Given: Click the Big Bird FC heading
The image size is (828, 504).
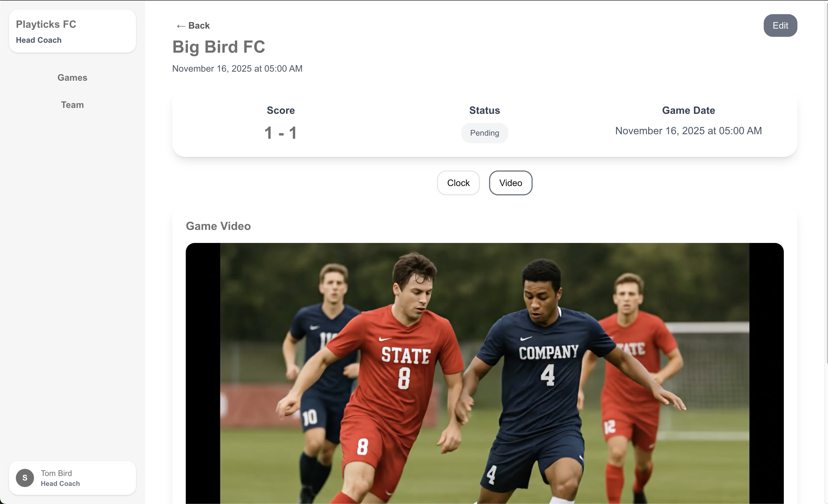Looking at the screenshot, I should [219, 47].
